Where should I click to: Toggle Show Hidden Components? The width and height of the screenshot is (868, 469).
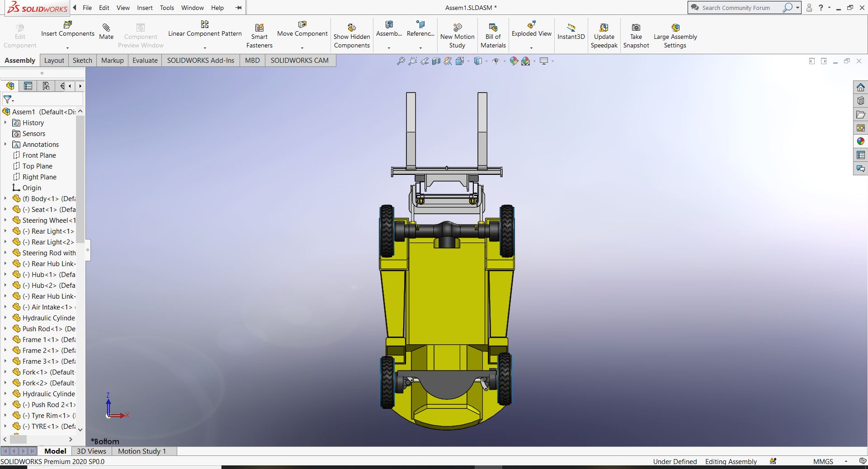tap(352, 28)
